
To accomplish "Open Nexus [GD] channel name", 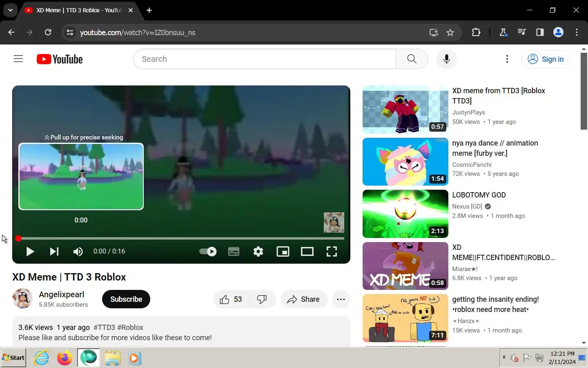I will coord(467,206).
